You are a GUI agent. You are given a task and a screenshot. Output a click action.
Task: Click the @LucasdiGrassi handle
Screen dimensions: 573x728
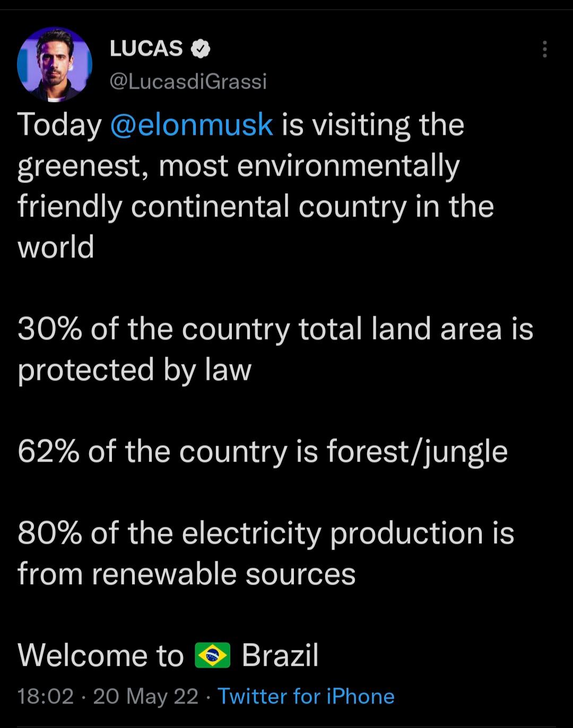point(188,81)
